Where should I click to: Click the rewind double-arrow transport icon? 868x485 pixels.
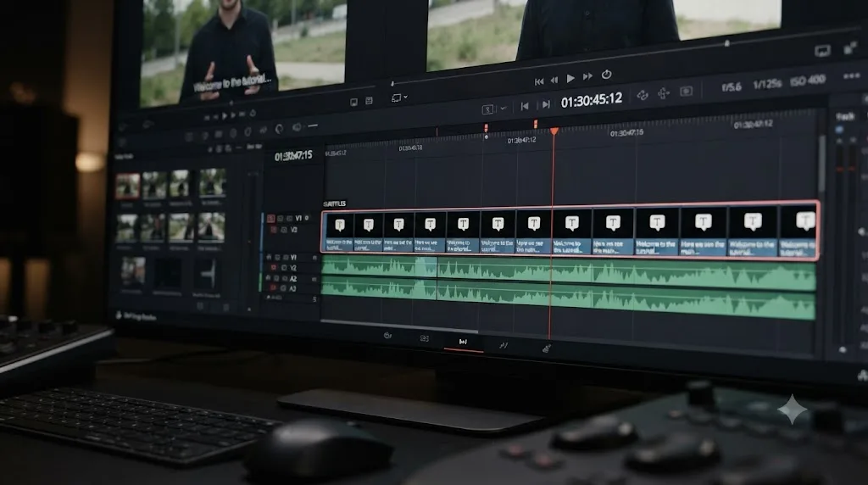click(554, 81)
